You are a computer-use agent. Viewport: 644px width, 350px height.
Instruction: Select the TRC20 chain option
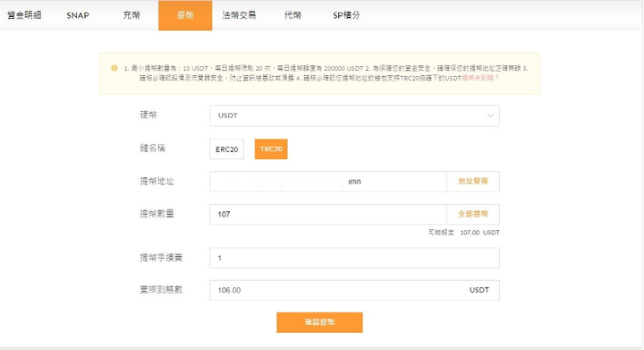point(271,149)
